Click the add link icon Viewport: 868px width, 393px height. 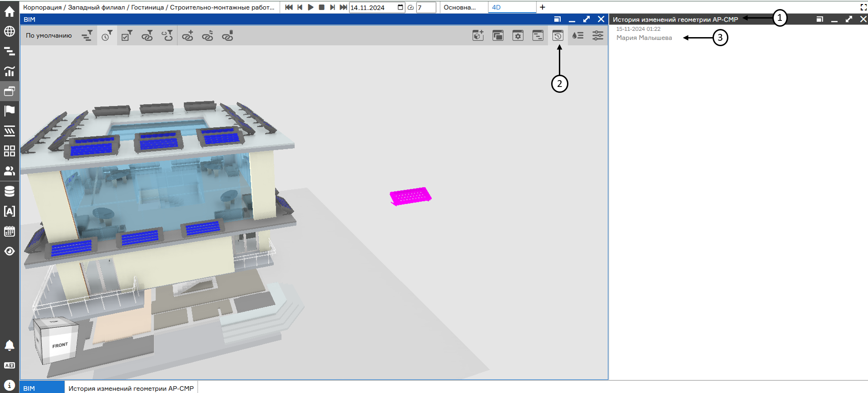(188, 36)
